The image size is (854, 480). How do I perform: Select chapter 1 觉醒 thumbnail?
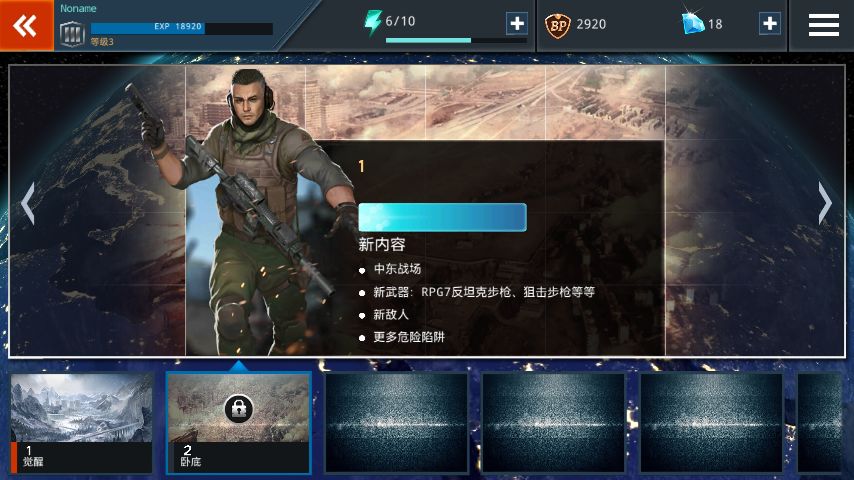(82, 423)
